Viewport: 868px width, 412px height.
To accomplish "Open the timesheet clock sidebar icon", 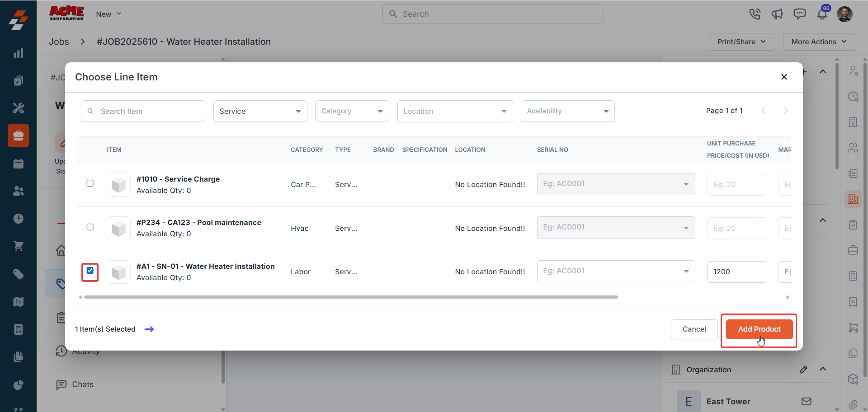I will click(x=18, y=219).
